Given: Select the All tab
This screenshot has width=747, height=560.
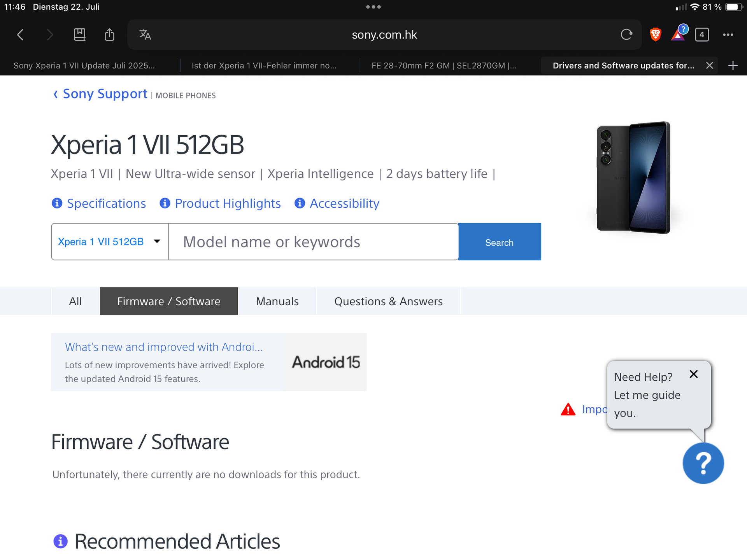Looking at the screenshot, I should pyautogui.click(x=75, y=301).
